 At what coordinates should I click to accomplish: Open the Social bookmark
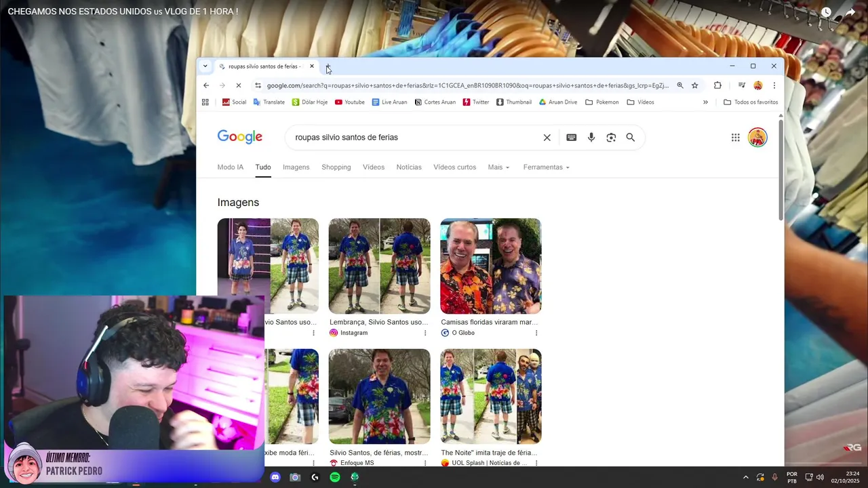[x=235, y=102]
